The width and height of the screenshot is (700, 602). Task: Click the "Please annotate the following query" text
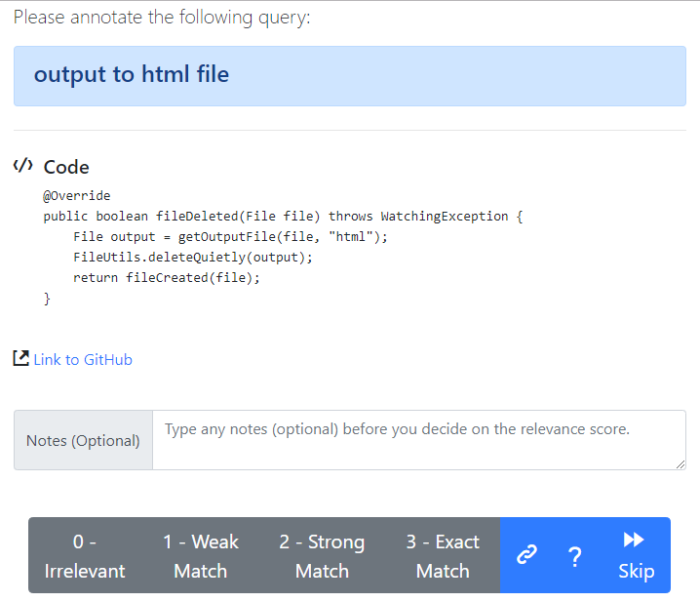click(162, 18)
